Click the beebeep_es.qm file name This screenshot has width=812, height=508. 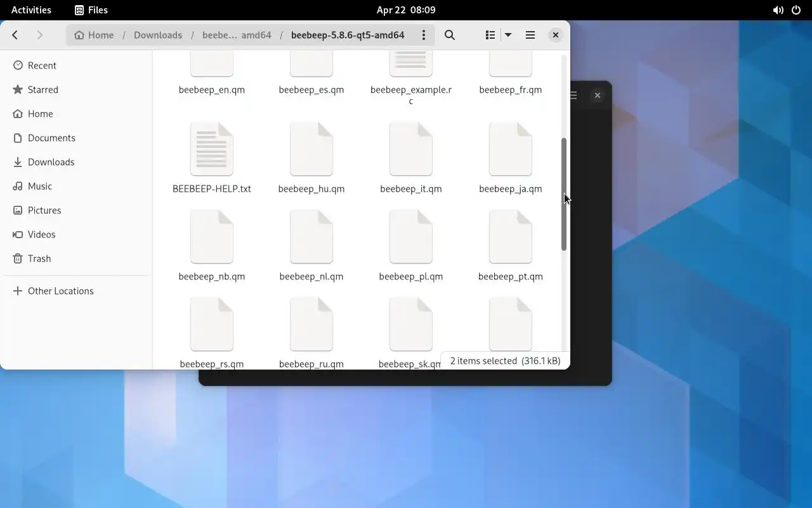tap(311, 90)
